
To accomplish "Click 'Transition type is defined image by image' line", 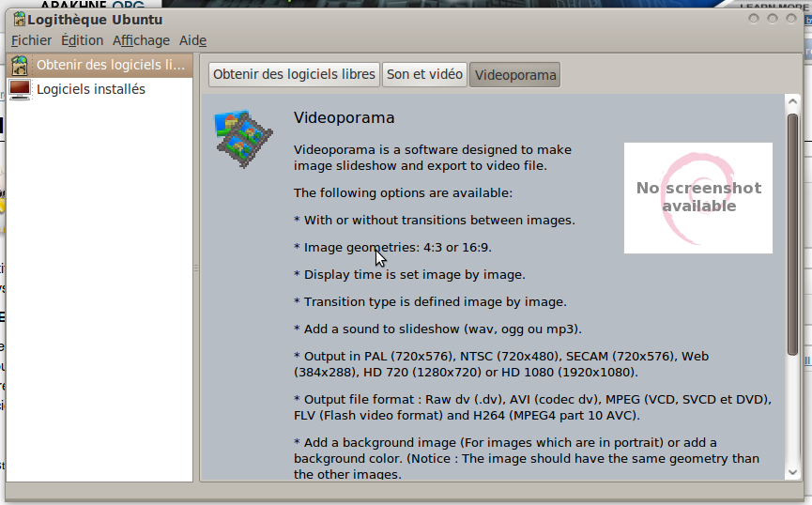I will click(430, 302).
